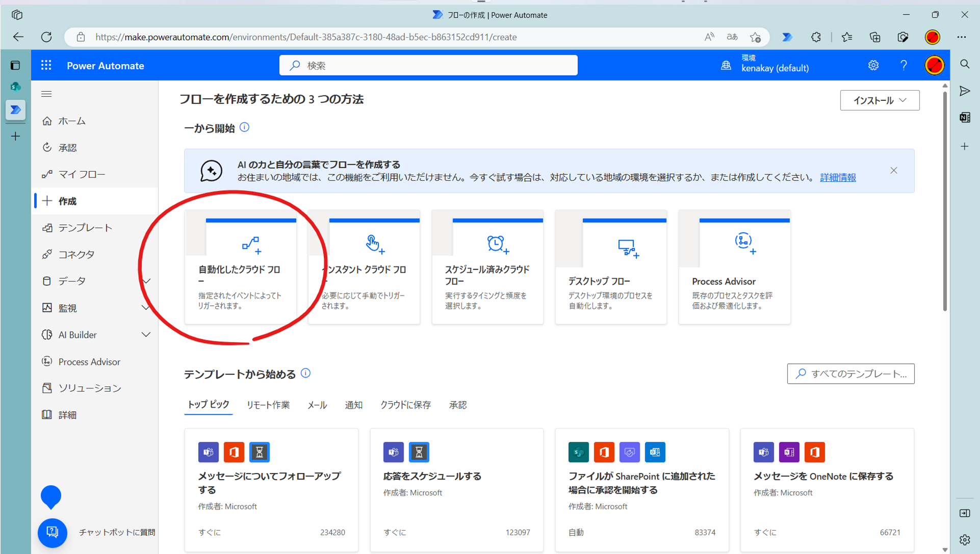The image size is (980, 554).
Task: Open マイ フロー in sidebar
Action: (82, 174)
